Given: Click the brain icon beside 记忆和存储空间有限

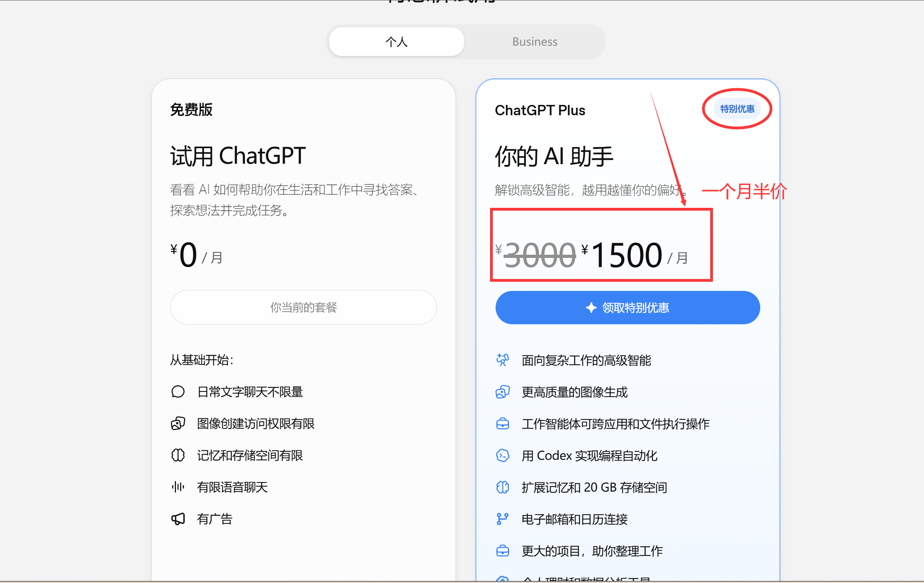Looking at the screenshot, I should coord(178,455).
